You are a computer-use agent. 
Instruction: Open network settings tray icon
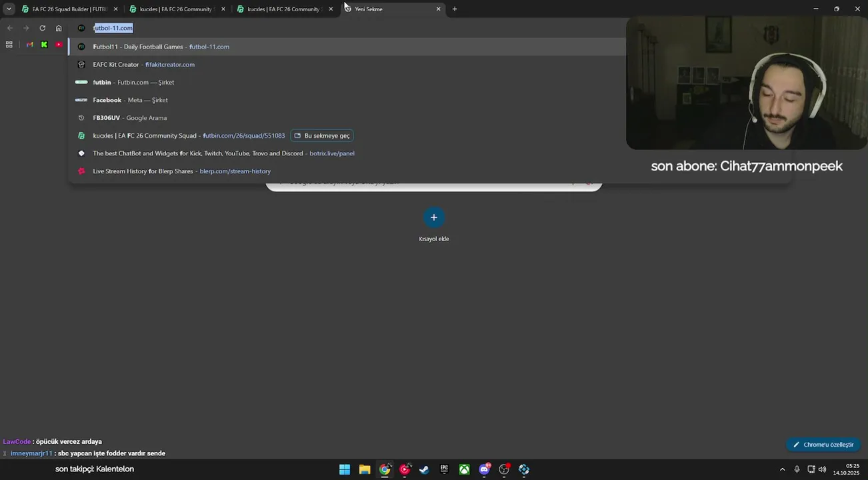pyautogui.click(x=811, y=469)
